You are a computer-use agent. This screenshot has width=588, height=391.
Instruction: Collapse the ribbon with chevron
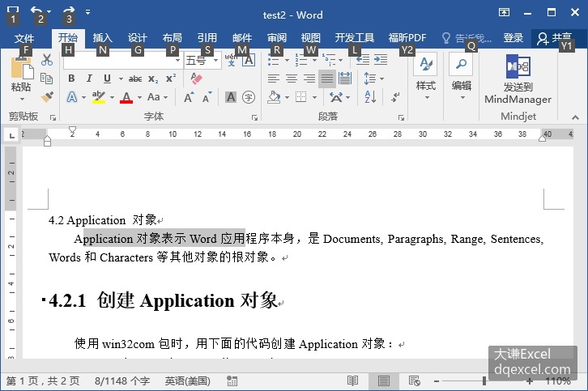click(x=575, y=117)
